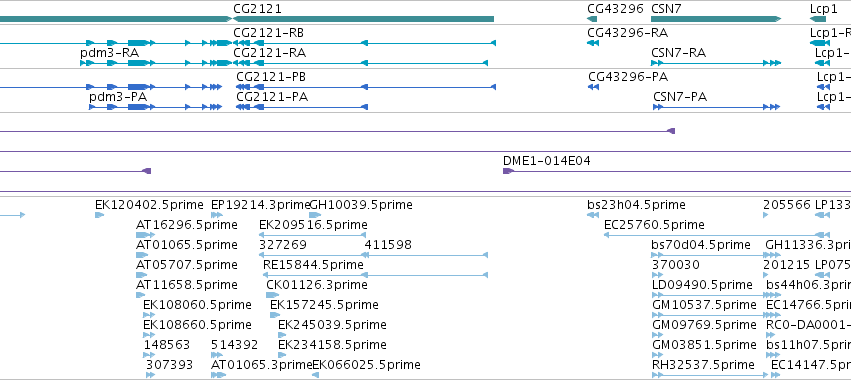
Task: Select the GH10039.5prime EST glyph
Action: click(315, 215)
